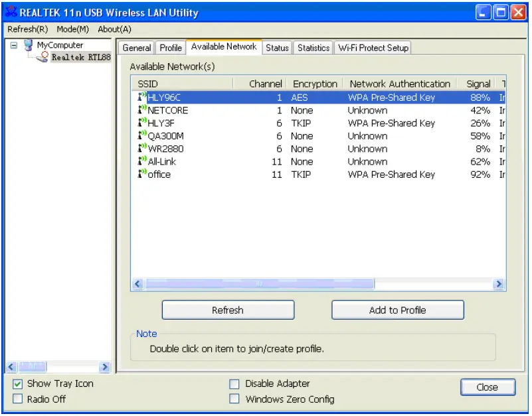Image resolution: width=532 pixels, height=416 pixels.
Task: Click Add to Profile
Action: (x=397, y=310)
